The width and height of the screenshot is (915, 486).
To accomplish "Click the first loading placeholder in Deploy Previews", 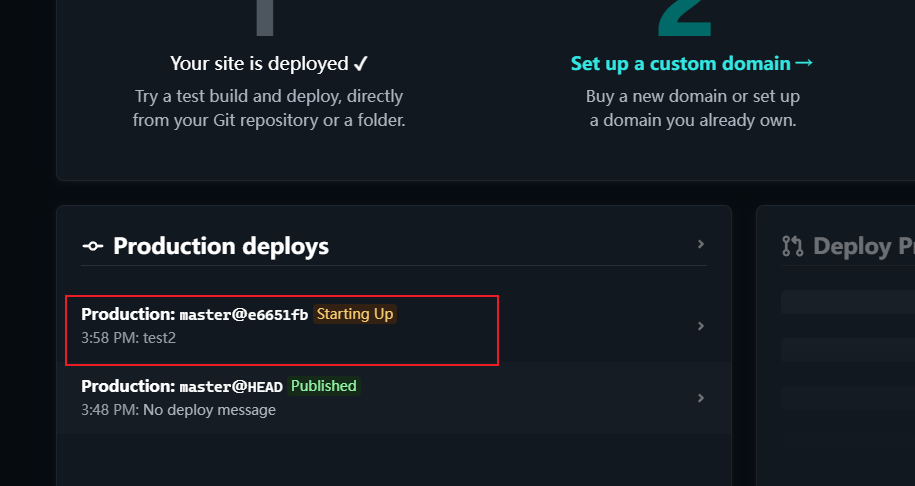I will tap(848, 302).
